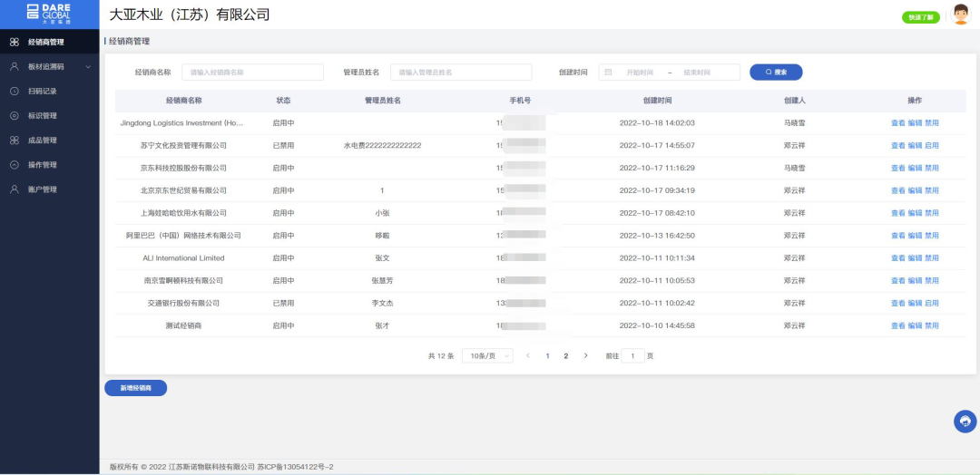
Task: View the 北京京东世纪贸易有限公司 row
Action: [897, 190]
